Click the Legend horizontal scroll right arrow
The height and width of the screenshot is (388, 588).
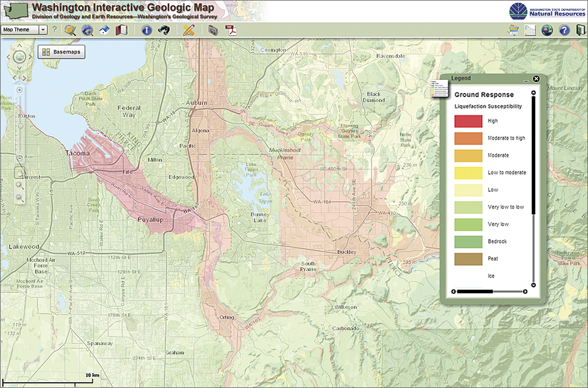pos(525,291)
